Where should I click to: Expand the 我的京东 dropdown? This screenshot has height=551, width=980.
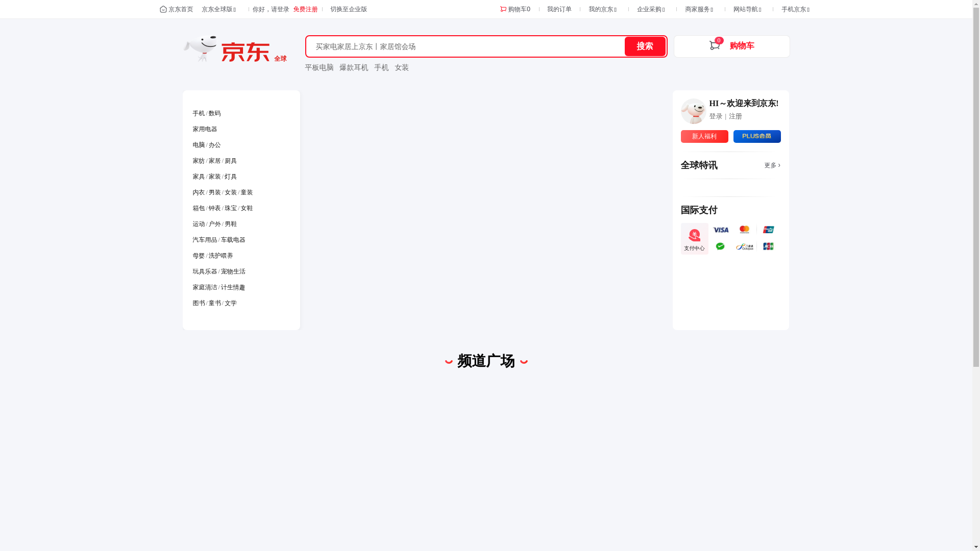603,9
